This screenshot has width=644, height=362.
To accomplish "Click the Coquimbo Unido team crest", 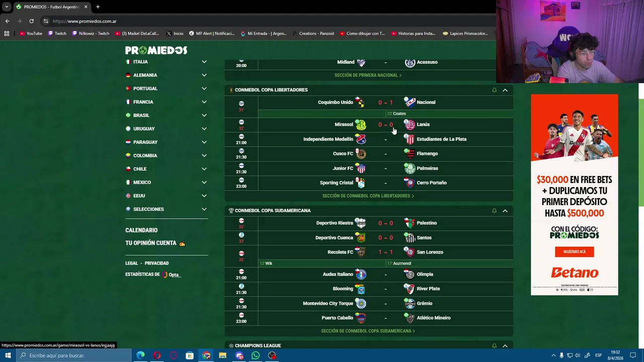I will [x=360, y=103].
